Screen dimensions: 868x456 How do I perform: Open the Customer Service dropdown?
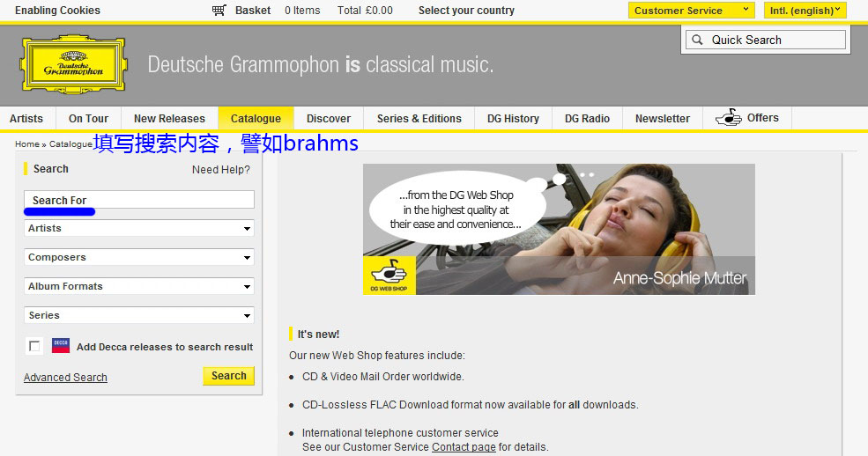(692, 10)
